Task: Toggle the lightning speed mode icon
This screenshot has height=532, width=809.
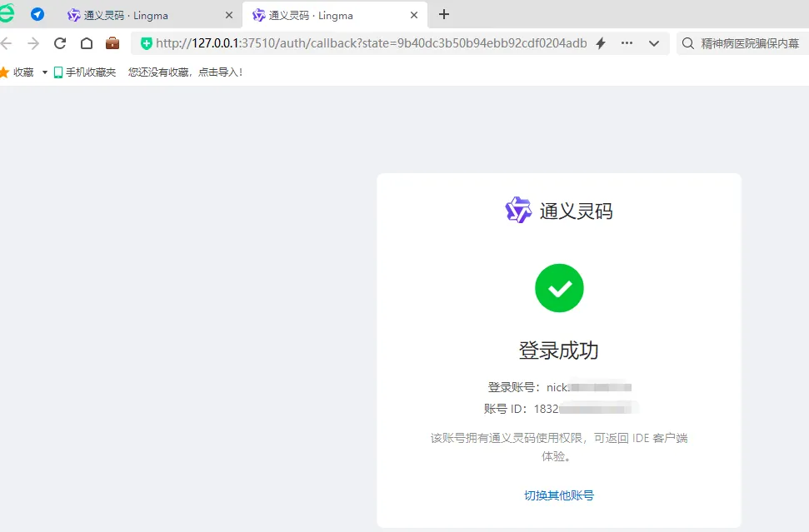Action: click(601, 43)
